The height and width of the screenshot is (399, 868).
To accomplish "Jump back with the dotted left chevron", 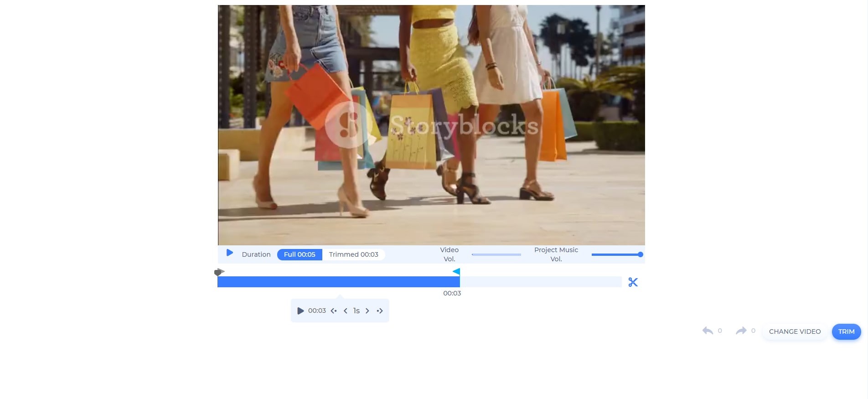I will [334, 311].
